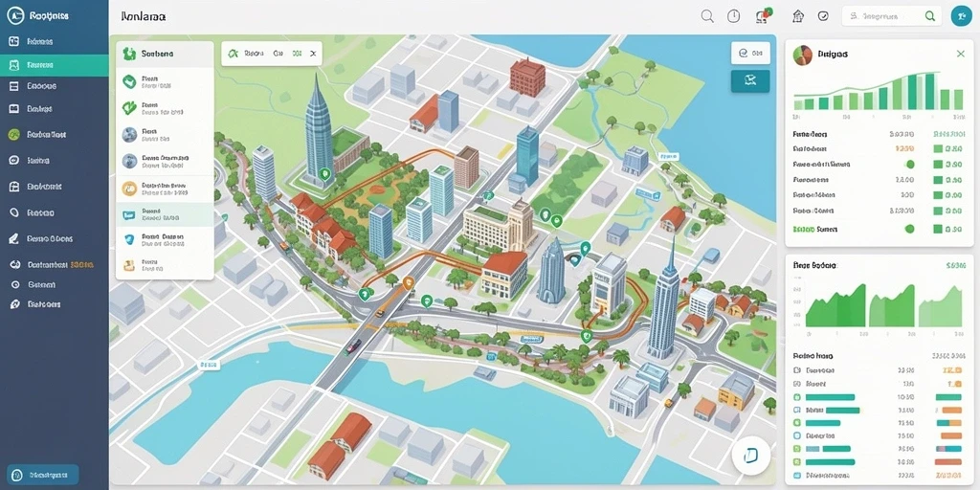The width and height of the screenshot is (980, 490).
Task: Open the white dropdown button above the teal map button
Action: click(x=750, y=54)
